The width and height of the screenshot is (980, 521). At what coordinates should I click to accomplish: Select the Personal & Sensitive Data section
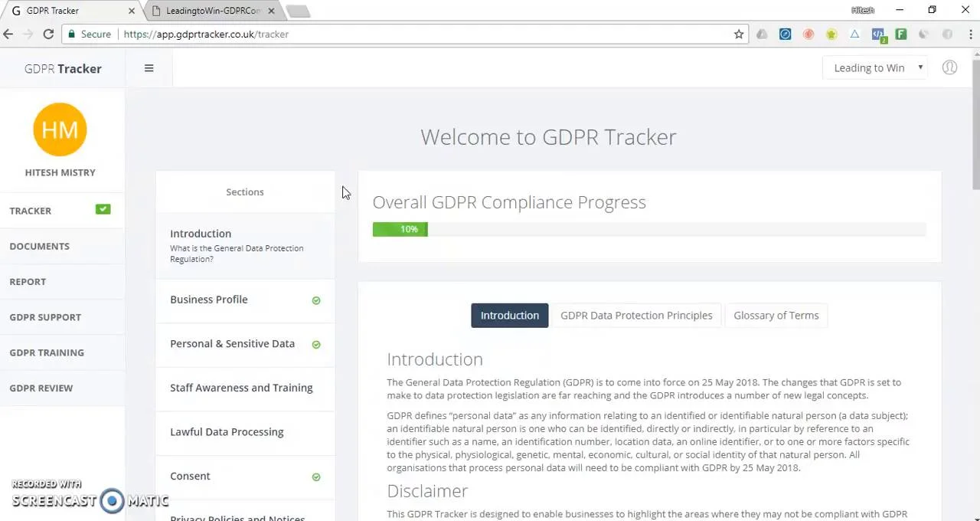point(245,343)
